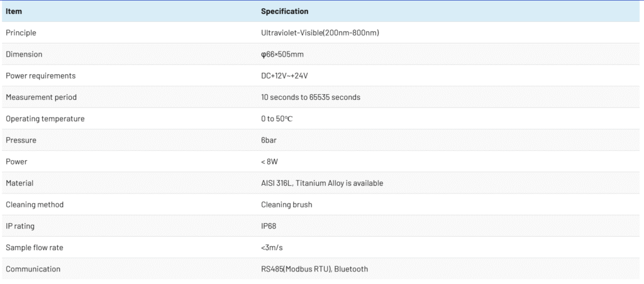
Task: Click the 6bar pressure value
Action: 269,140
